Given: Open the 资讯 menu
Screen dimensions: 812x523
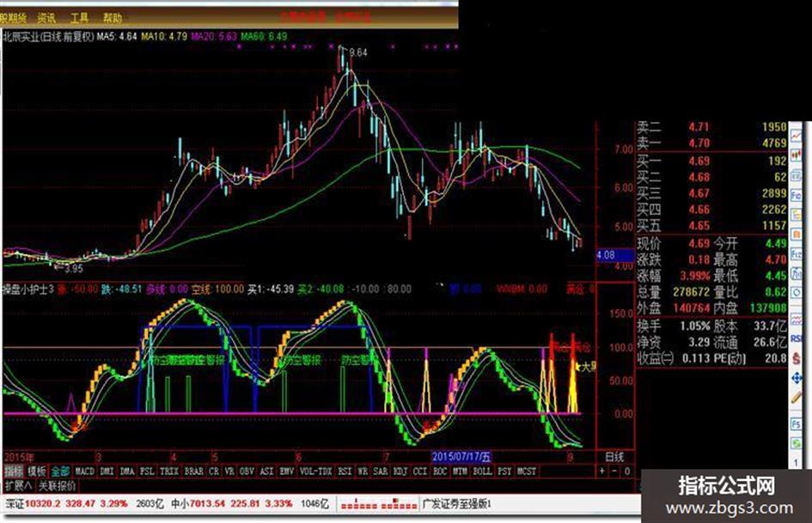Looking at the screenshot, I should click(x=46, y=18).
